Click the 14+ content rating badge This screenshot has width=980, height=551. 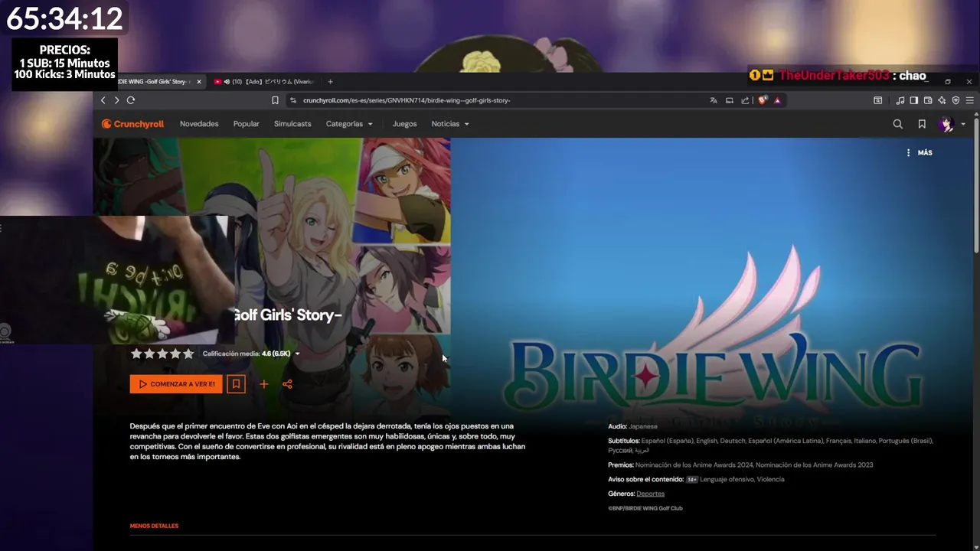click(x=691, y=479)
